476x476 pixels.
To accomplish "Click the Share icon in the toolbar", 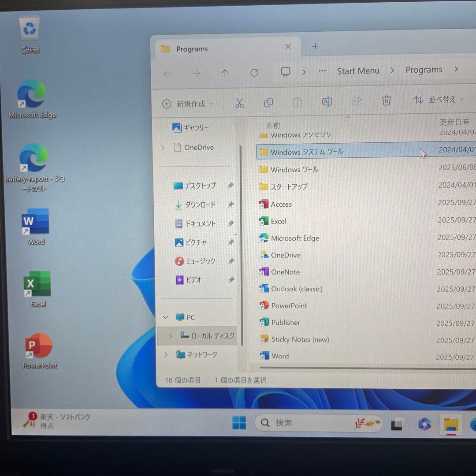I will coord(357,101).
